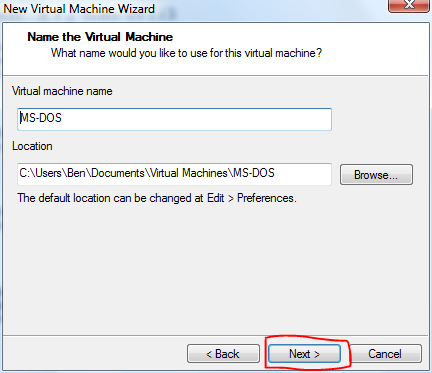Click the New Virtual Machine Wizard title

click(79, 9)
